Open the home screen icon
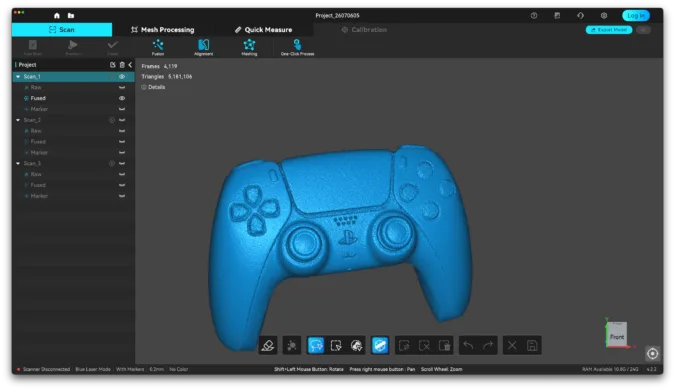675x390 pixels. coord(57,15)
